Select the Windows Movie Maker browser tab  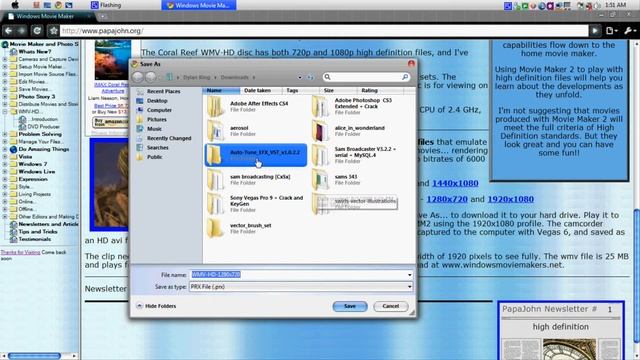tap(46, 16)
